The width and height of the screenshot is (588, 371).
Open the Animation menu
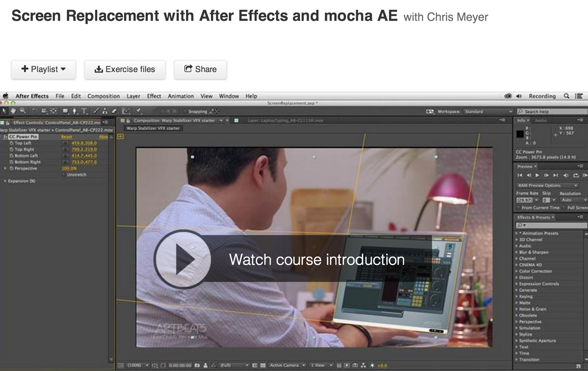(181, 96)
